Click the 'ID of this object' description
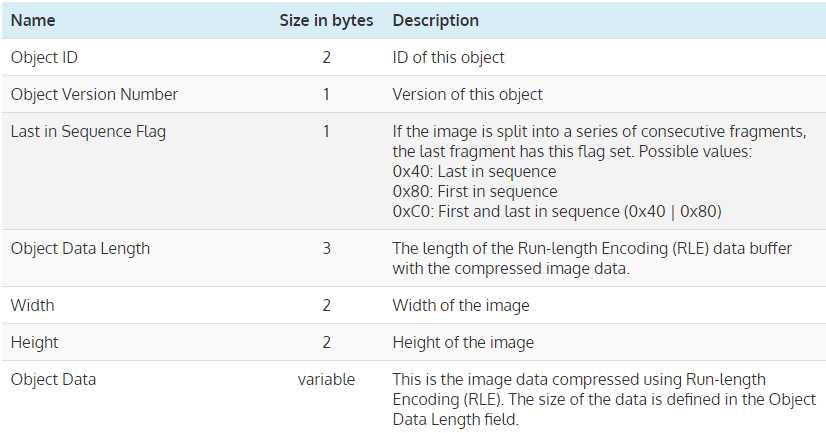826x433 pixels. click(x=448, y=57)
